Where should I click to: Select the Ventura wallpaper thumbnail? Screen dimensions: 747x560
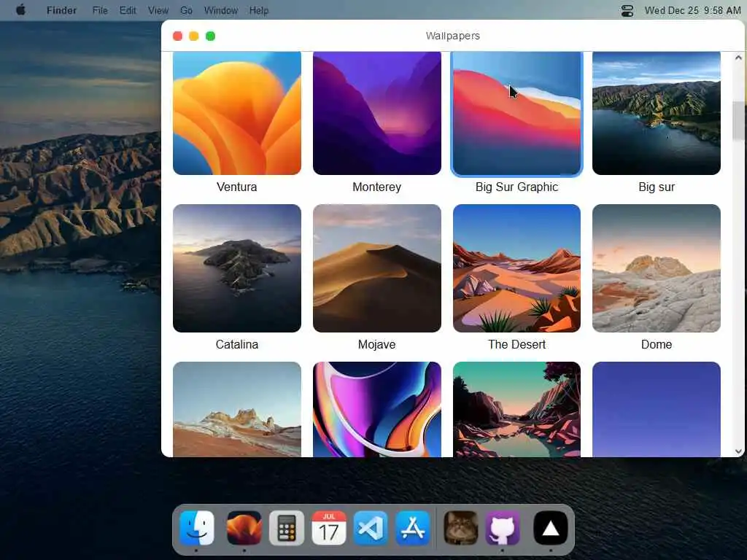237,113
